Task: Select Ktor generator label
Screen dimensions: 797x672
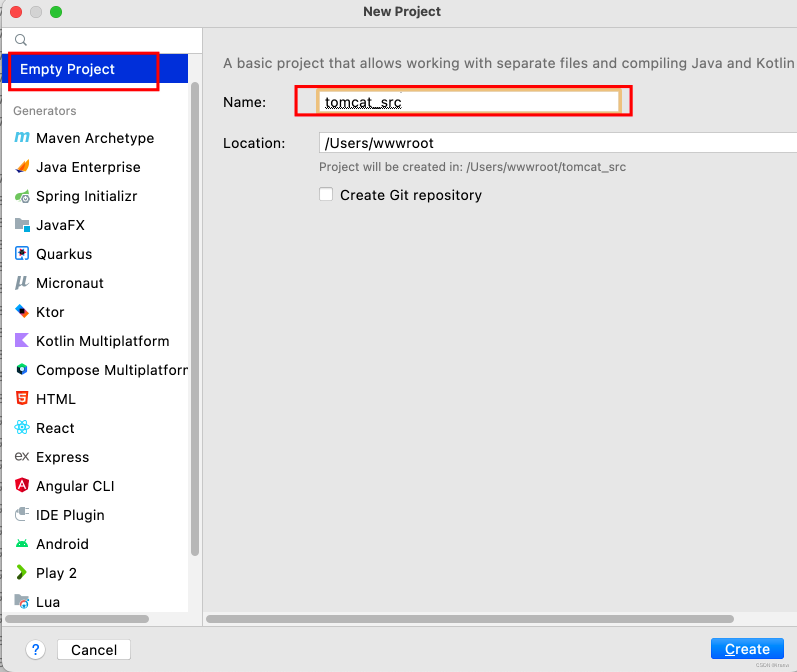Action: point(50,312)
